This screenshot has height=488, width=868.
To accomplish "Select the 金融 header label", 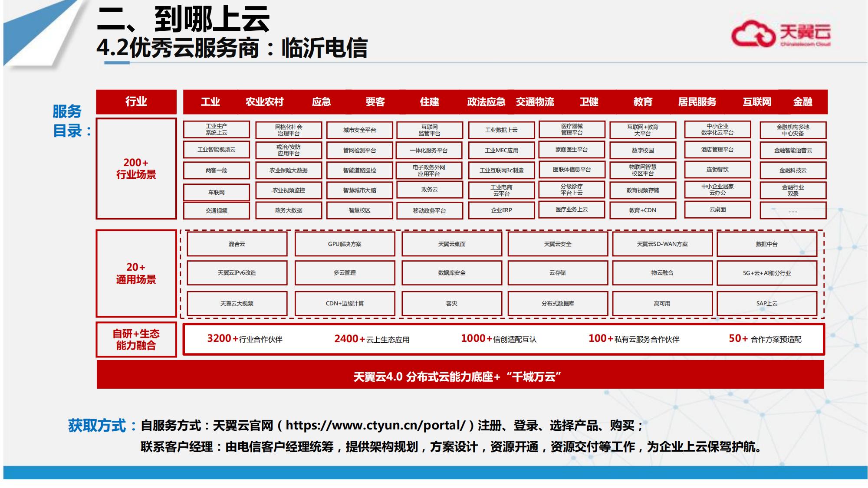I will coord(802,102).
